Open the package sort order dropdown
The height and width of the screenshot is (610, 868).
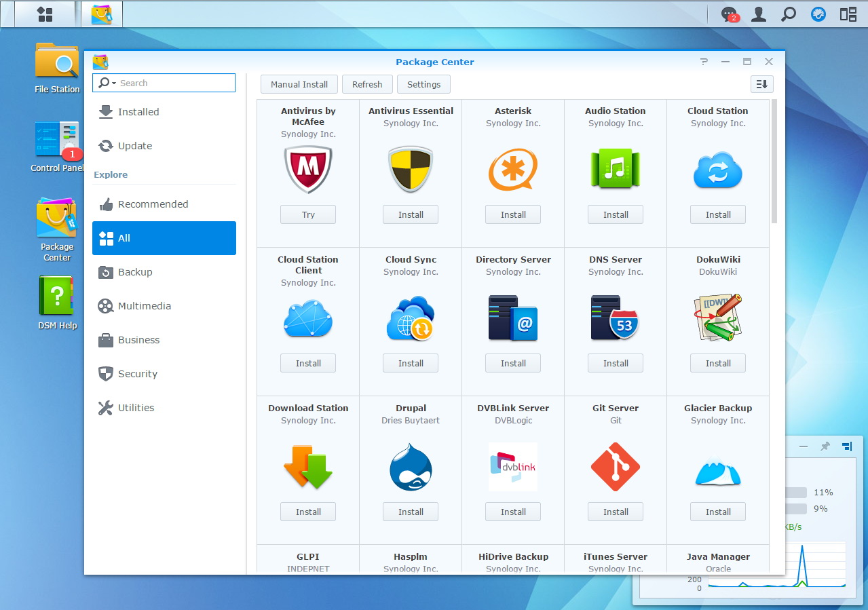(x=762, y=84)
